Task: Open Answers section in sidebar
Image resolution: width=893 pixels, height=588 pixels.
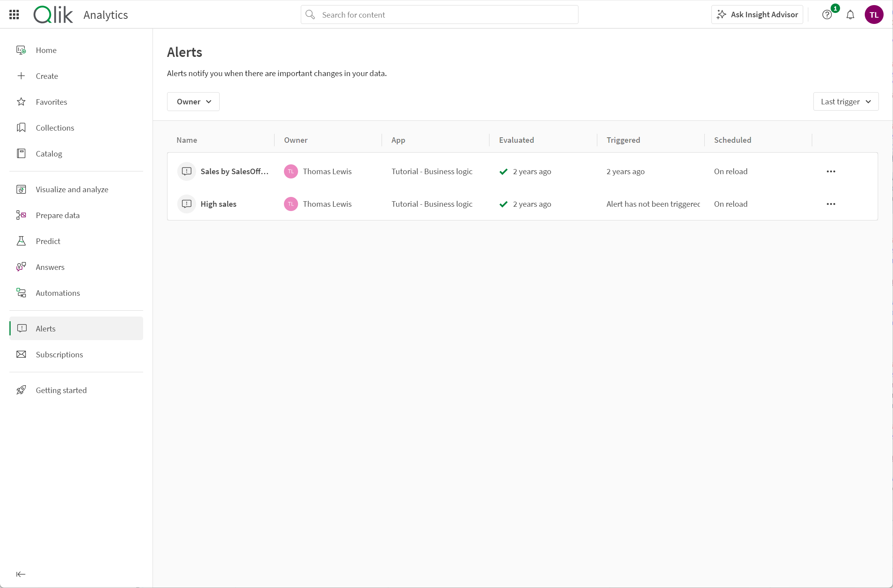Action: point(50,266)
